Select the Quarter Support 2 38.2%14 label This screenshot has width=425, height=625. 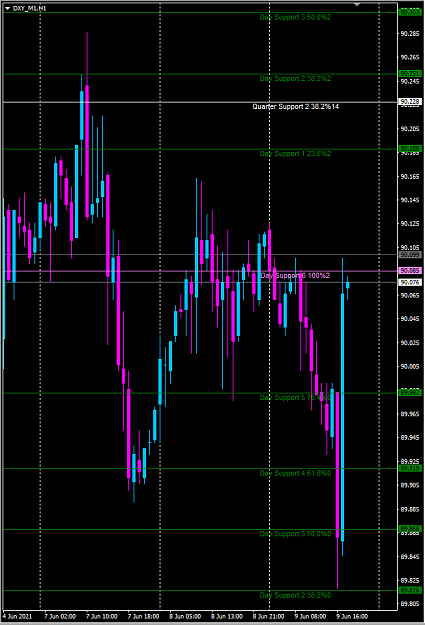click(296, 106)
